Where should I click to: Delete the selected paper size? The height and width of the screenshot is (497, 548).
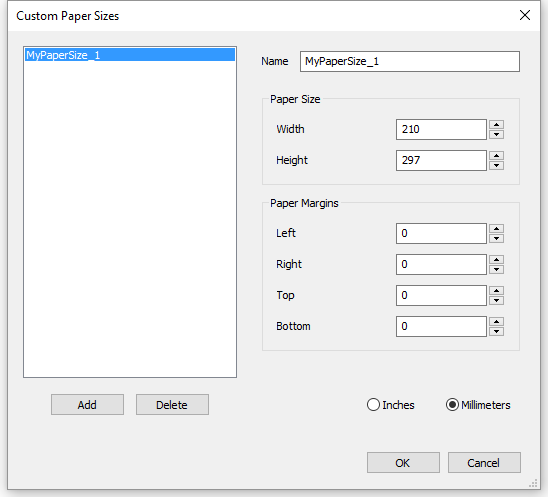[172, 405]
